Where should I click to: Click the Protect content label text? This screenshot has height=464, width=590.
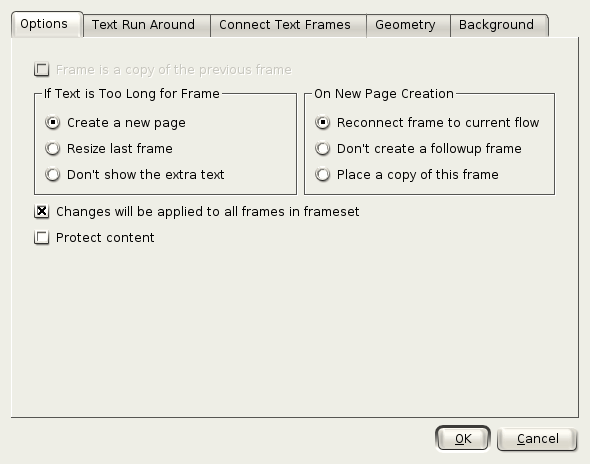point(105,238)
